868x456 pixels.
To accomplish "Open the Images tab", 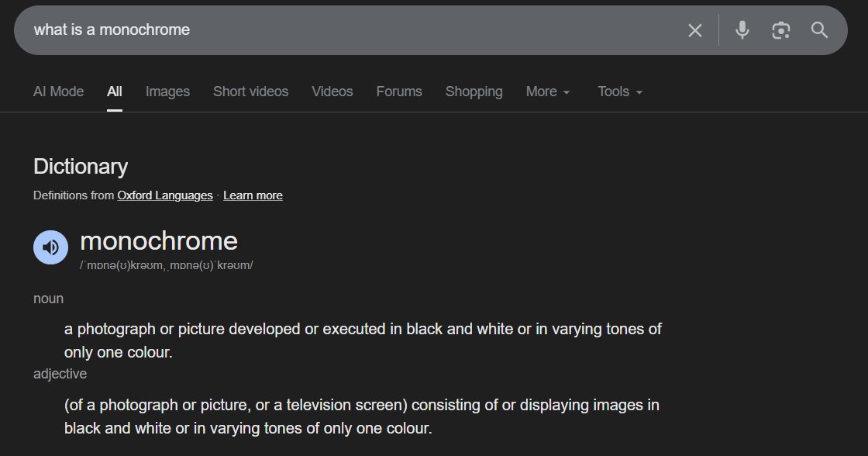I will (x=167, y=92).
